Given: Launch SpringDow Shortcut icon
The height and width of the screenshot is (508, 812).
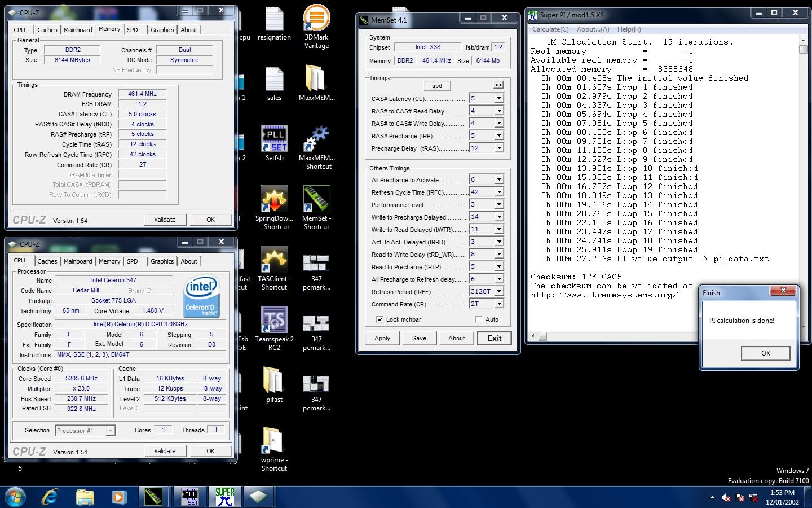Looking at the screenshot, I should click(x=274, y=208).
